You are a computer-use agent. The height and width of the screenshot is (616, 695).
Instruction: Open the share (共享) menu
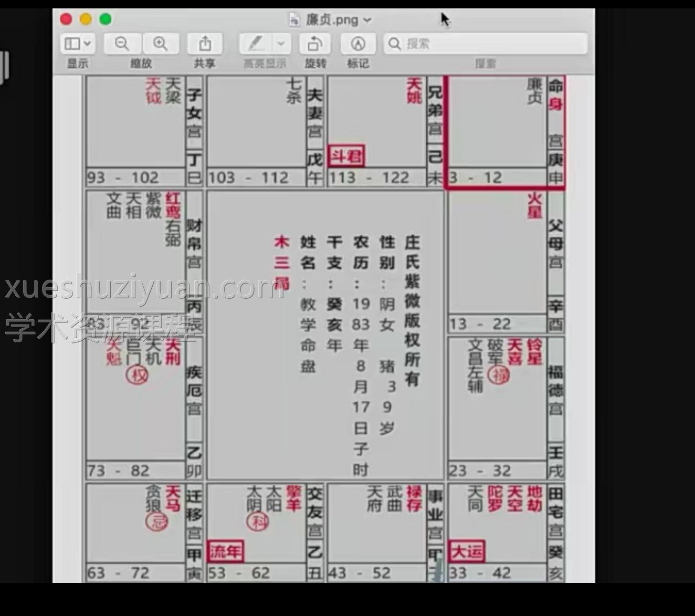click(205, 44)
